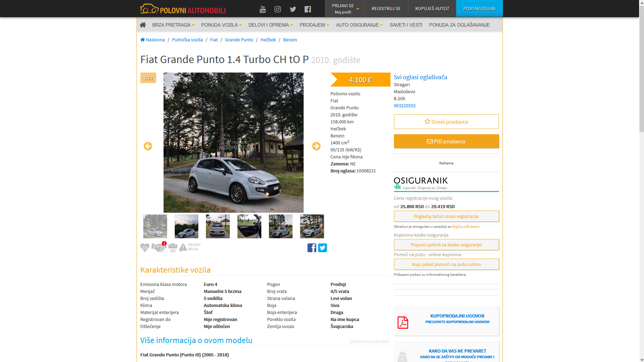644x362 pixels.
Task: Share listing on Facebook below gallery
Action: point(312,248)
